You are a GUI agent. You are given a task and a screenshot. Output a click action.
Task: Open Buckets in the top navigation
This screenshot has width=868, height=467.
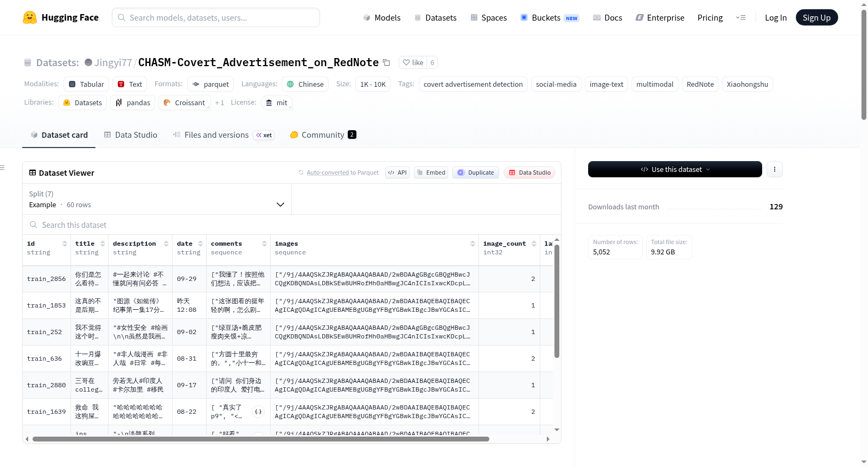(550, 17)
